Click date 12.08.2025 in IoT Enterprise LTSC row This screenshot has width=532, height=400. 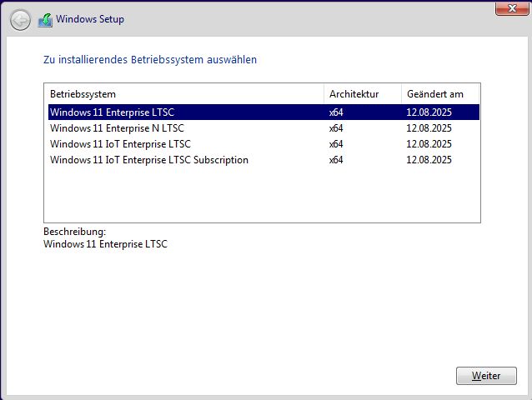[429, 144]
